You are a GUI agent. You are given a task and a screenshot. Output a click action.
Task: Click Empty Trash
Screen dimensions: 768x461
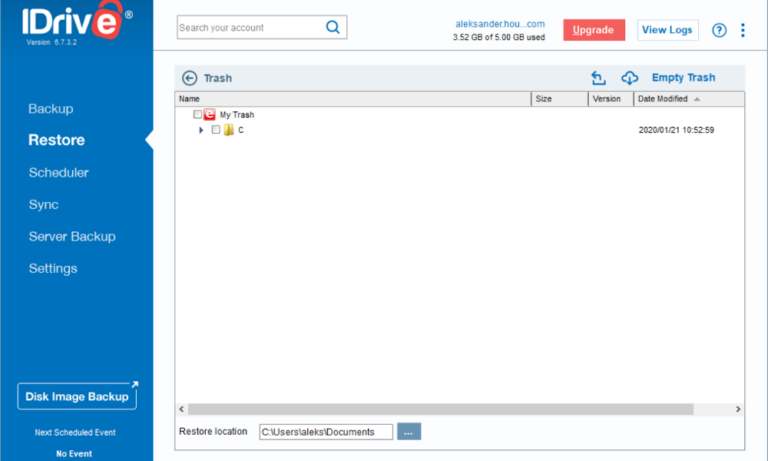pos(683,77)
